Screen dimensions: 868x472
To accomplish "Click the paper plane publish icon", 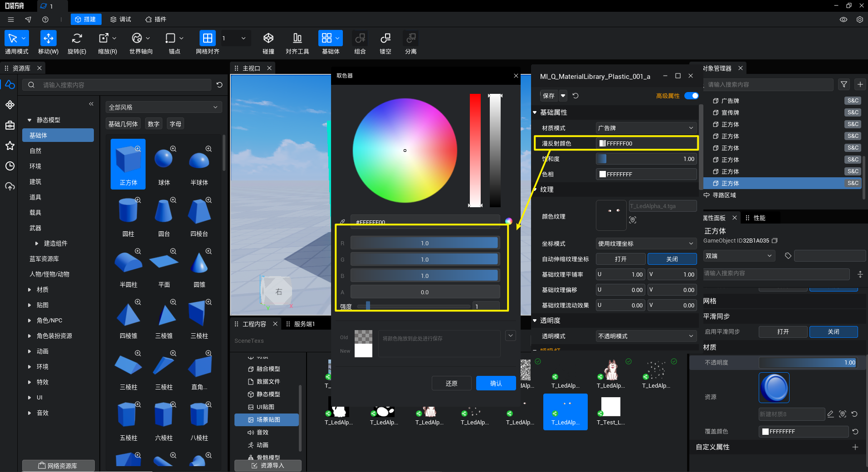I will [28, 19].
